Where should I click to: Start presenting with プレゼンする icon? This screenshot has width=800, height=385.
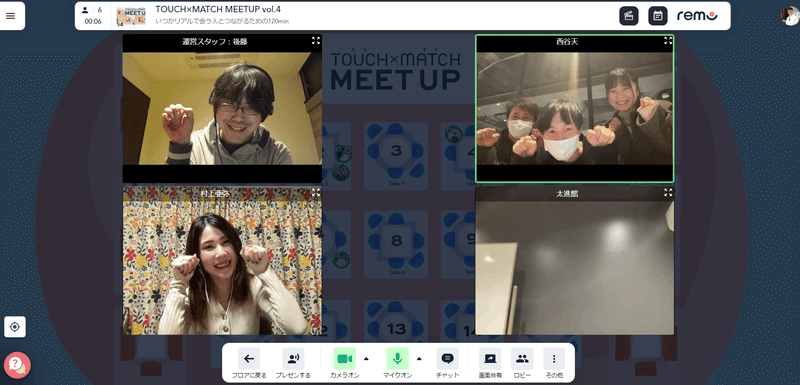tap(293, 359)
